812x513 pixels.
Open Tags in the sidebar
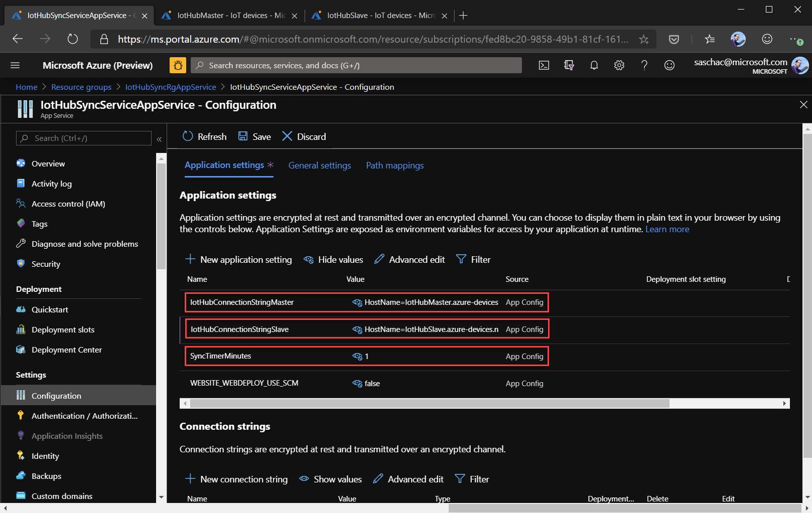(x=40, y=224)
